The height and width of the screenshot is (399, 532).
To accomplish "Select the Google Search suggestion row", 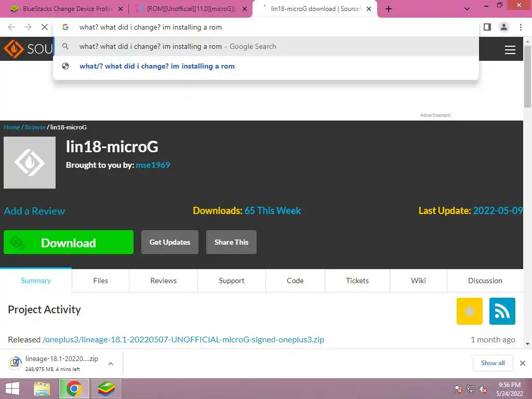I will 266,46.
